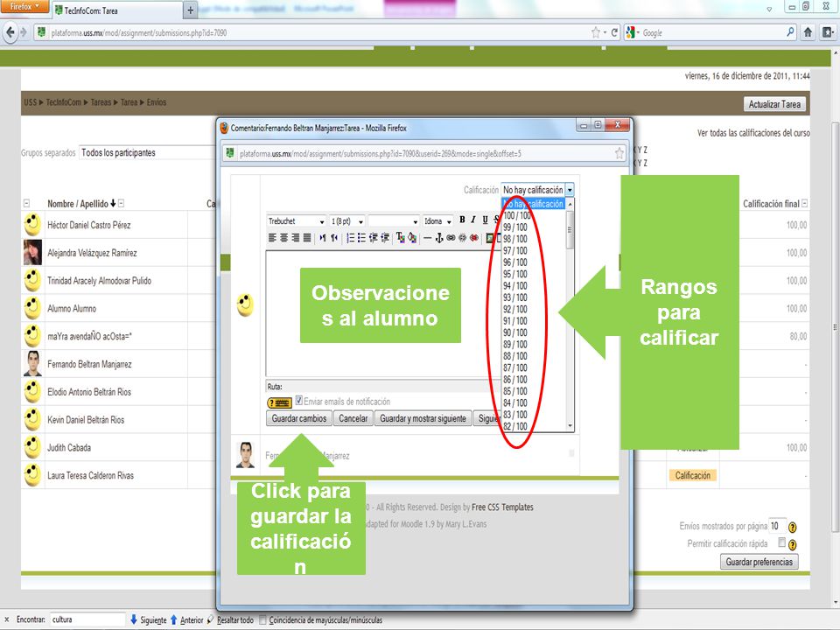The width and height of the screenshot is (840, 630).
Task: Toggle Enviar emails de notificación checkbox
Action: pos(299,400)
